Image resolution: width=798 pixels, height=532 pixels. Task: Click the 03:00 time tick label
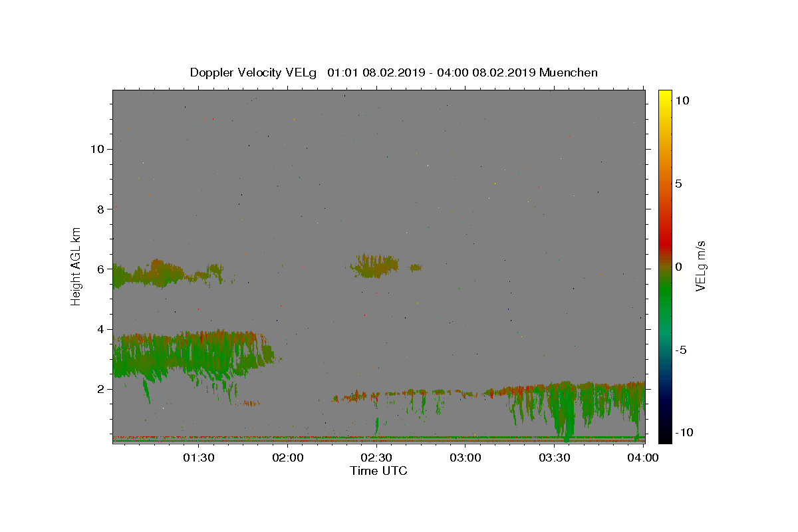(465, 458)
